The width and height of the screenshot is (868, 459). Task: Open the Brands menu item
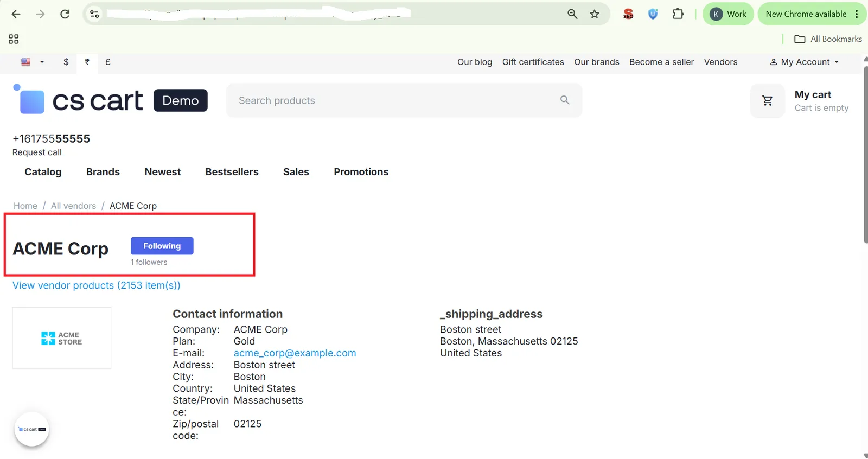(103, 172)
